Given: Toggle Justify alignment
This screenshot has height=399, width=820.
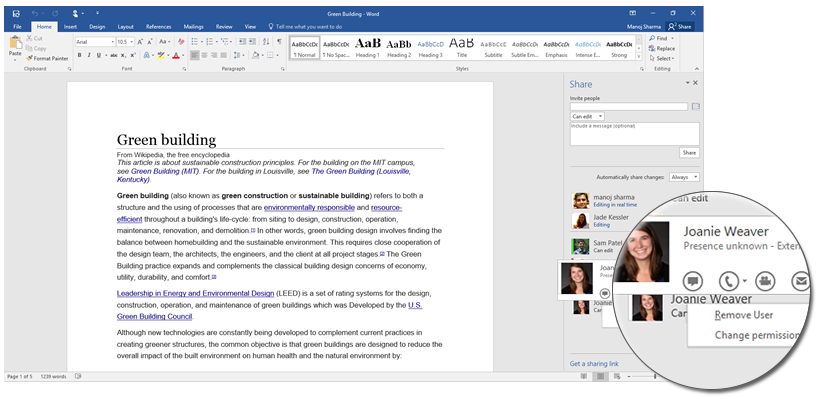Looking at the screenshot, I should pyautogui.click(x=224, y=55).
